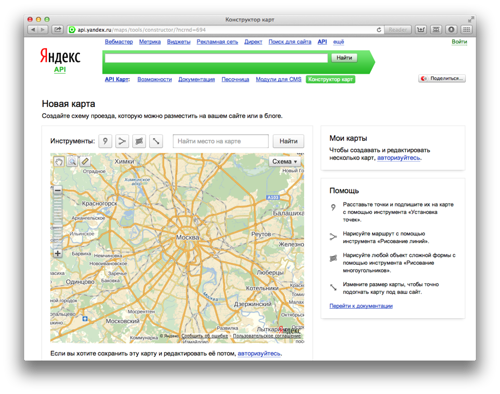The image size is (500, 394).
Task: Focus the Найти место на карте field
Action: [221, 141]
